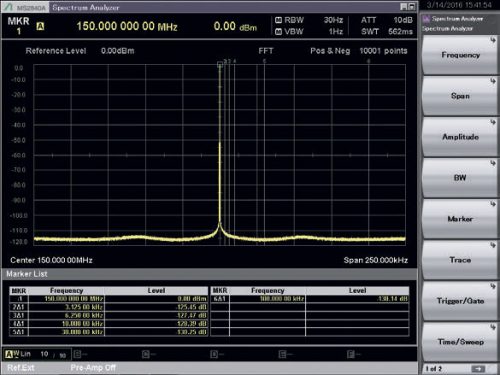
Task: Click the Spectrum Analyzer application icon
Action: (x=426, y=19)
